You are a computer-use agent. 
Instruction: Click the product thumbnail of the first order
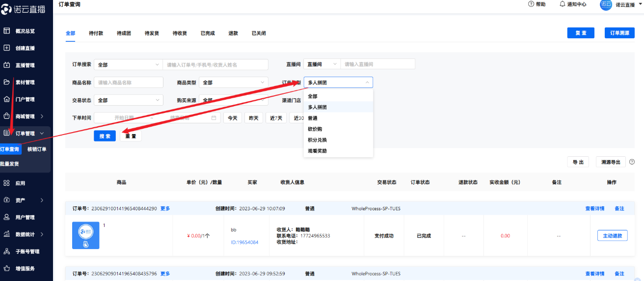point(85,235)
